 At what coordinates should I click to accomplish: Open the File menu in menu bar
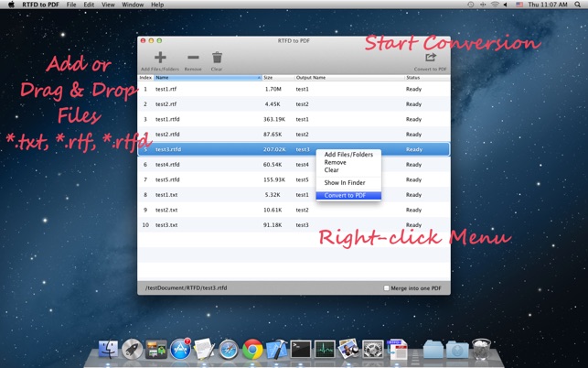click(x=71, y=5)
